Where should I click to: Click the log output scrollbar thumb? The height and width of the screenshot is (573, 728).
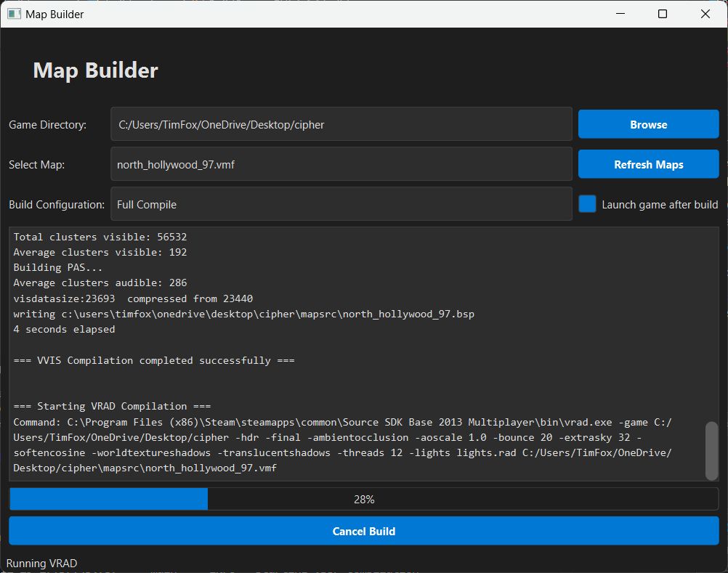click(711, 450)
